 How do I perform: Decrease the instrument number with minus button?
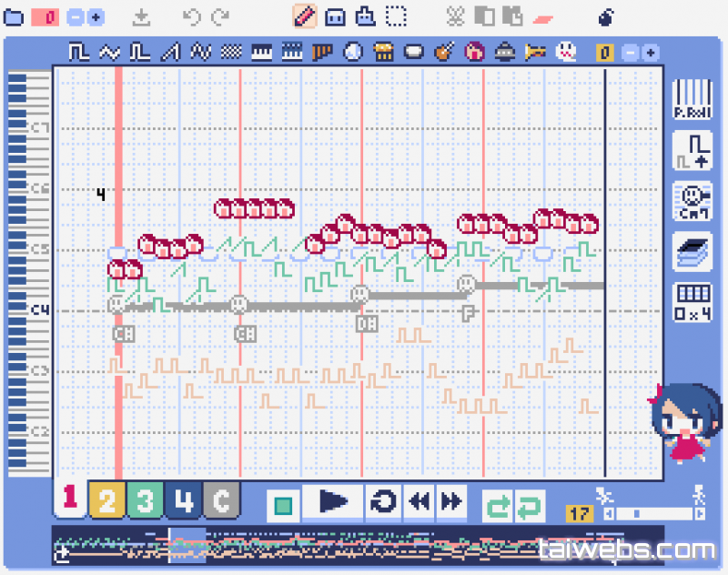631,53
